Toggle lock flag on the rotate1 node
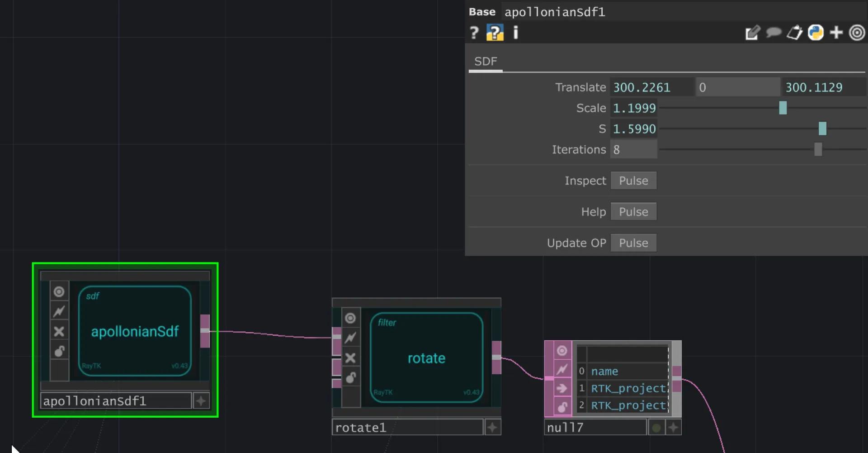 tap(350, 378)
